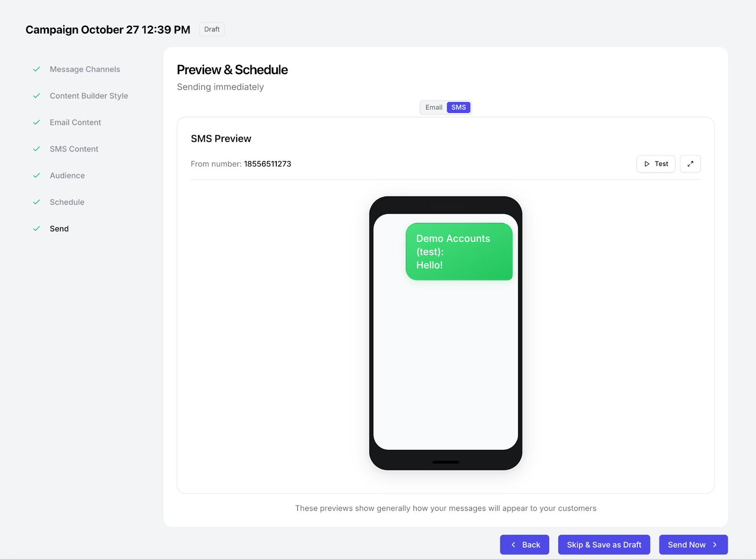The image size is (756, 559).
Task: Select the Content Builder Style step
Action: [x=89, y=95]
